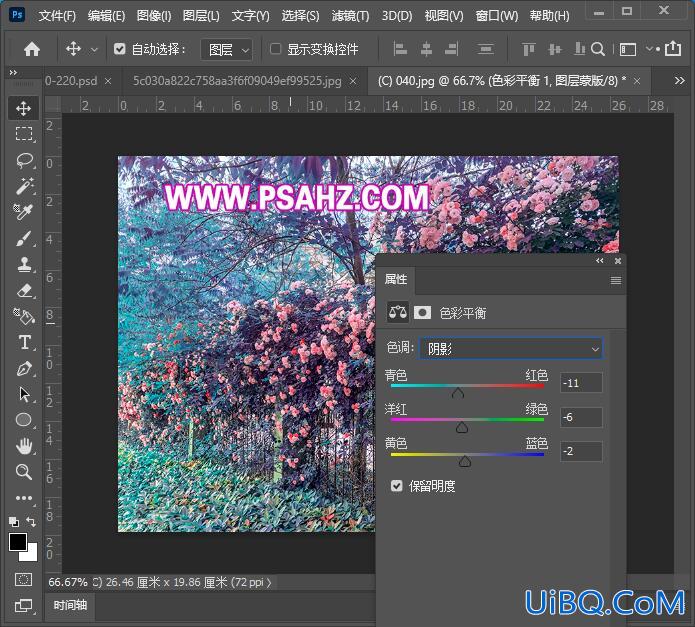695x627 pixels.
Task: Toggle the 自动选择 checkbox
Action: pyautogui.click(x=120, y=49)
